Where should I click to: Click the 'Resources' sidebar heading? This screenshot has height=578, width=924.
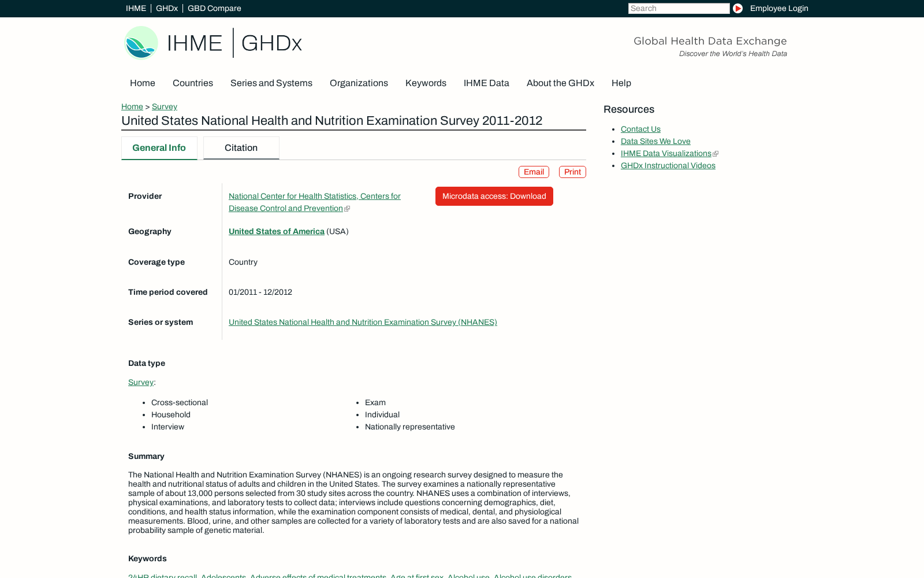[629, 109]
